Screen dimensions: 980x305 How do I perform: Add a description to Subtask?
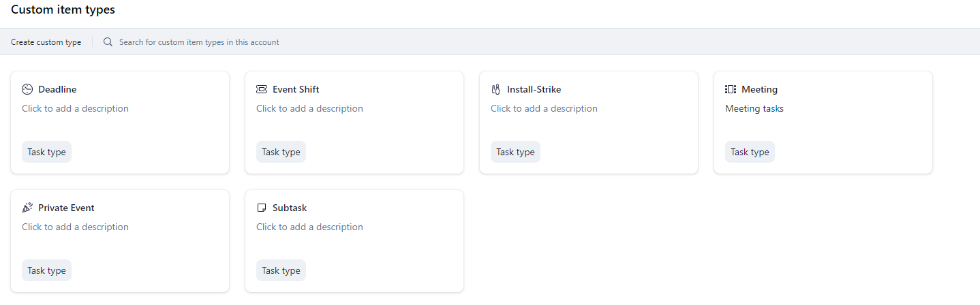click(309, 227)
